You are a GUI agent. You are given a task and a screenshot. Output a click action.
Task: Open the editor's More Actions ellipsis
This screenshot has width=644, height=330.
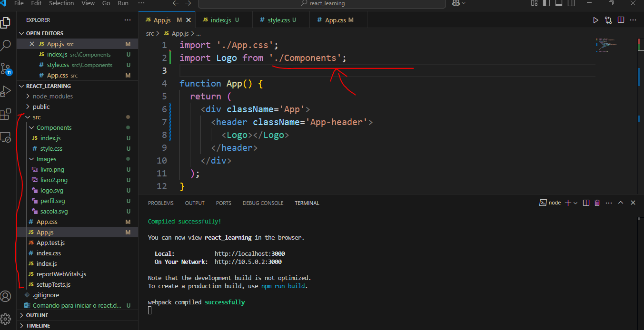(634, 20)
